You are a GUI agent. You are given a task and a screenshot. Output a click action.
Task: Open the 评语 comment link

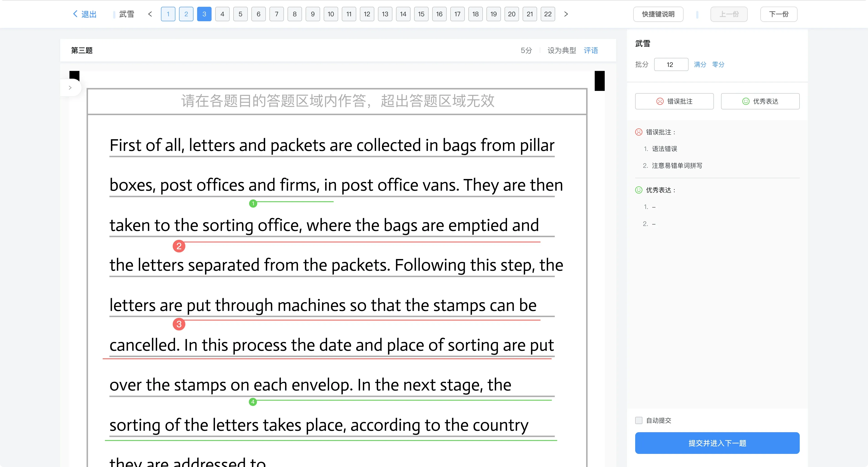[591, 50]
